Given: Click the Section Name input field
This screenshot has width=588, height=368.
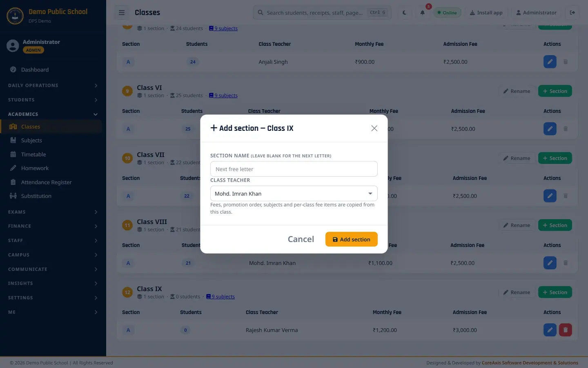Looking at the screenshot, I should (x=294, y=169).
